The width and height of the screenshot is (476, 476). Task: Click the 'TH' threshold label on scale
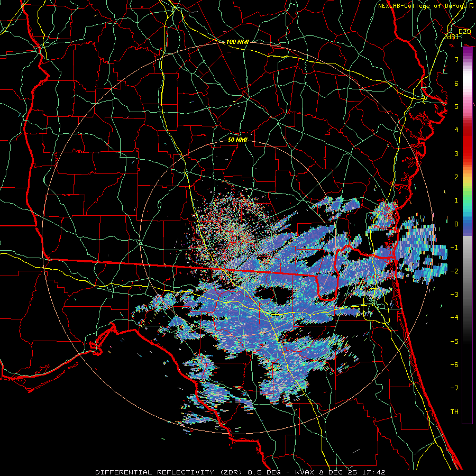point(454,412)
